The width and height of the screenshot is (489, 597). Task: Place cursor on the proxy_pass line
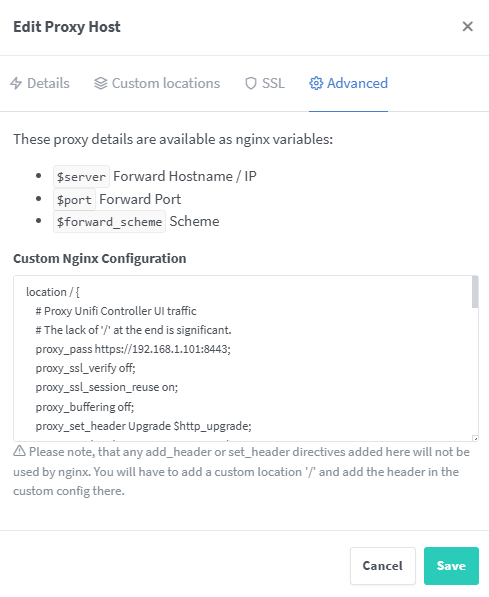coord(133,349)
